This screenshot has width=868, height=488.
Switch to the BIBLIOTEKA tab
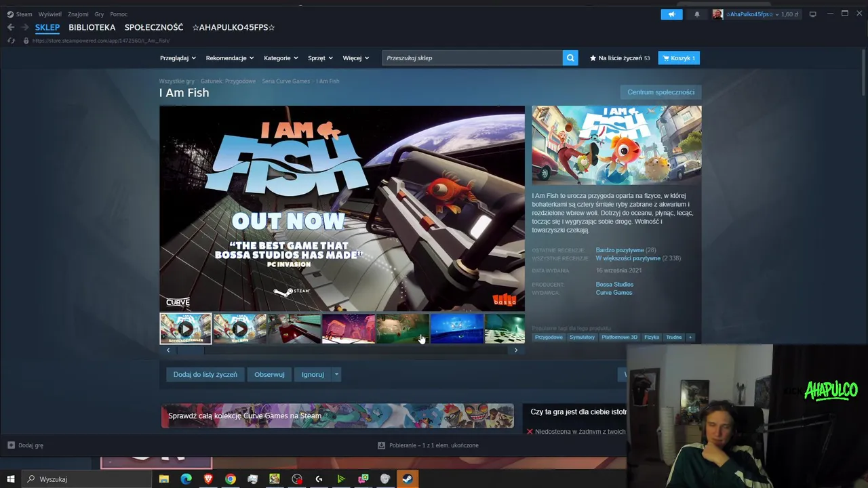[92, 27]
